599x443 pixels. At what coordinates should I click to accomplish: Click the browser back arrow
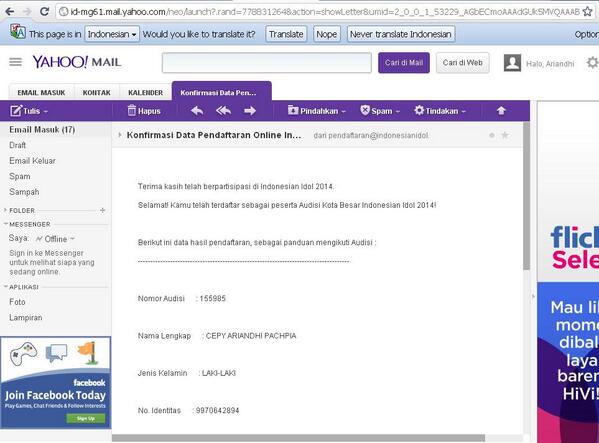click(10, 11)
